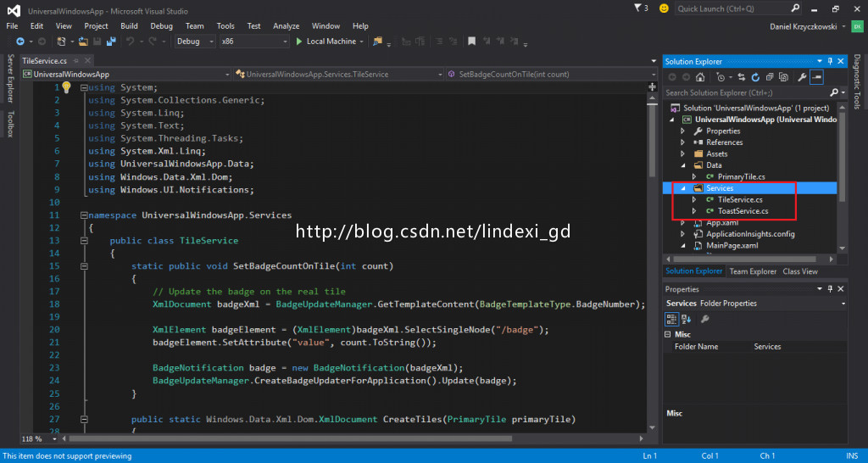
Task: Open the Project menu
Action: click(97, 26)
